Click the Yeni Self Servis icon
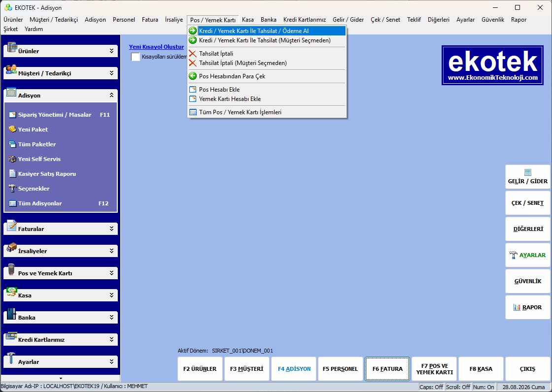The width and height of the screenshot is (552, 392). pos(13,159)
